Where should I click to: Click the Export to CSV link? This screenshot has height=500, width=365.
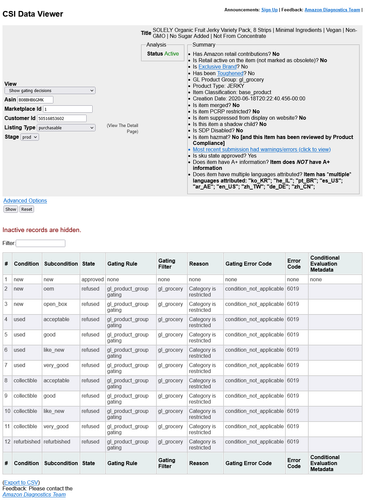pyautogui.click(x=21, y=482)
